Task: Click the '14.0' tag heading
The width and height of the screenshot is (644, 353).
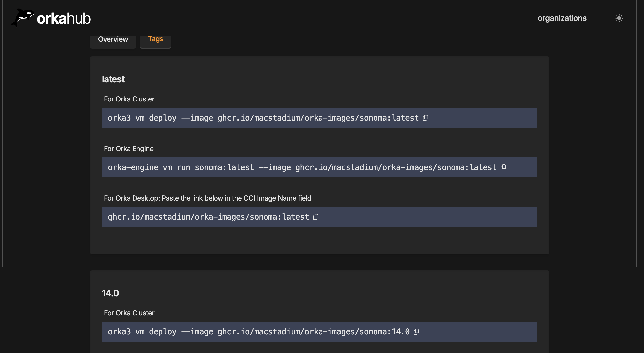Action: tap(110, 293)
